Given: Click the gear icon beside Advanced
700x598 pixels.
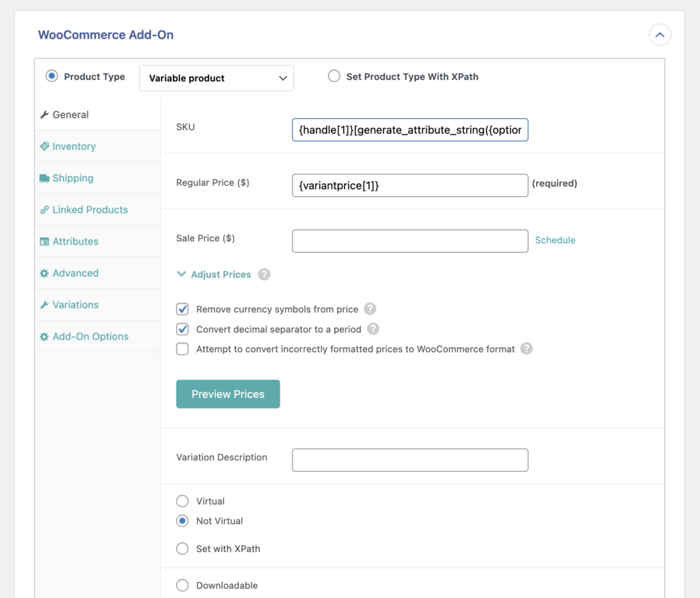Looking at the screenshot, I should click(45, 273).
